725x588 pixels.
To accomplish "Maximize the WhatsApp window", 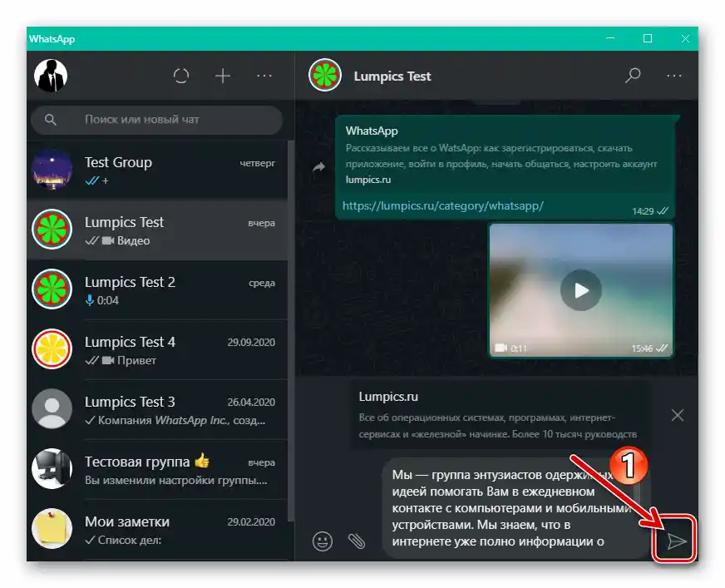I will (648, 38).
